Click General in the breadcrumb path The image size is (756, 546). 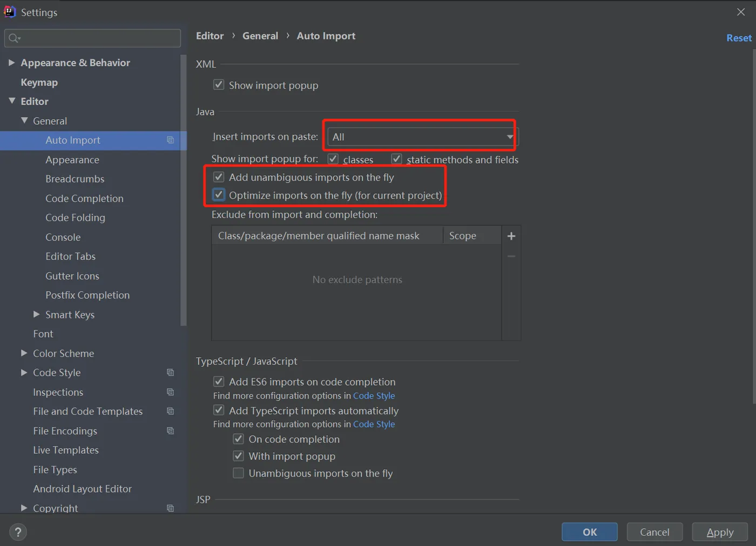[260, 36]
